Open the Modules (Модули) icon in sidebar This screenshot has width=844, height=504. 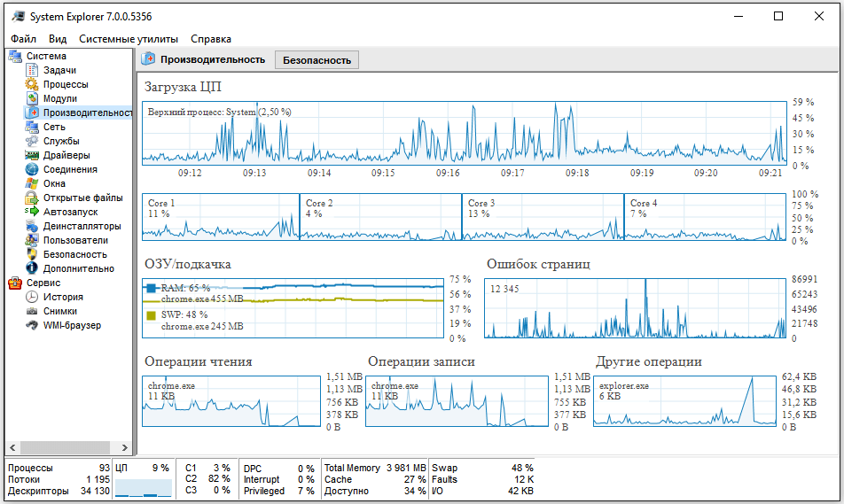tap(32, 98)
